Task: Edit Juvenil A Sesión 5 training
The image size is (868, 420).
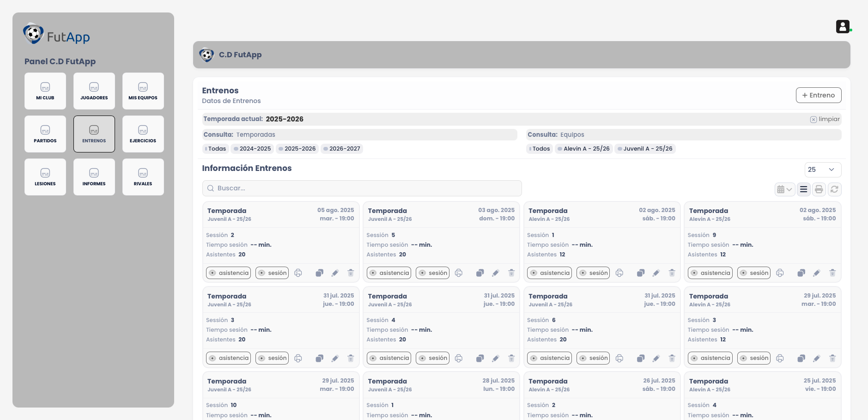Action: (x=496, y=273)
